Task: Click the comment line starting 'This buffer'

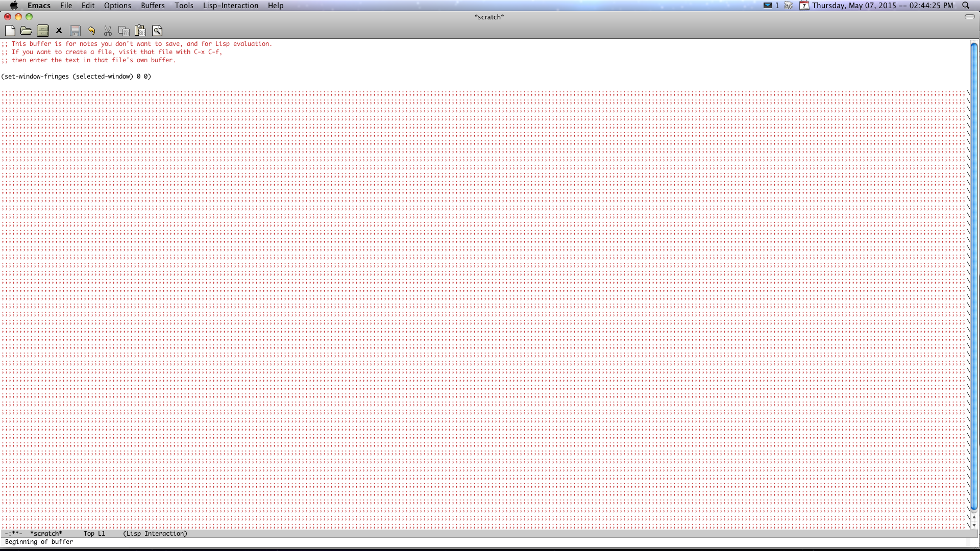Action: pos(137,44)
